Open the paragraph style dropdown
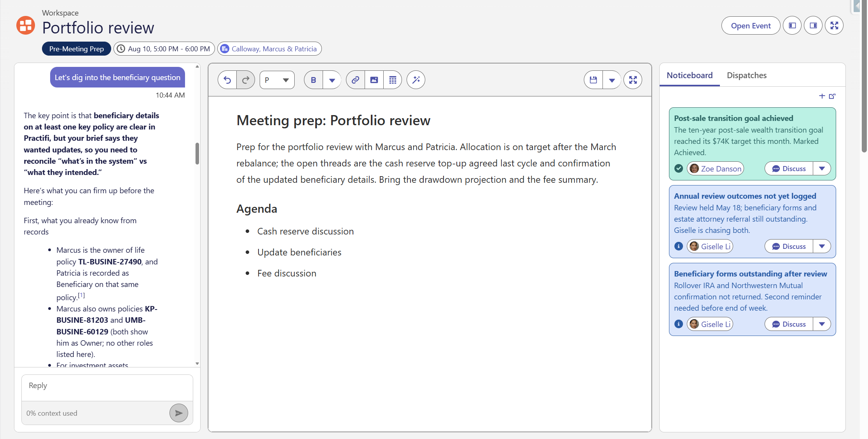This screenshot has width=868, height=439. click(277, 80)
